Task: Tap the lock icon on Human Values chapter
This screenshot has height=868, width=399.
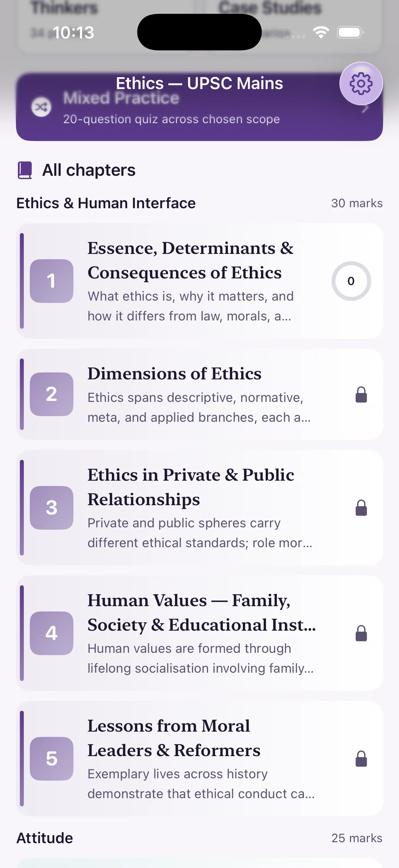Action: [361, 633]
